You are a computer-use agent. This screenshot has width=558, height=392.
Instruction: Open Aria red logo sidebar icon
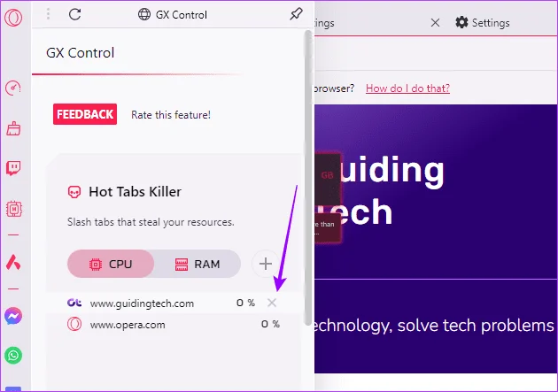pos(13,262)
